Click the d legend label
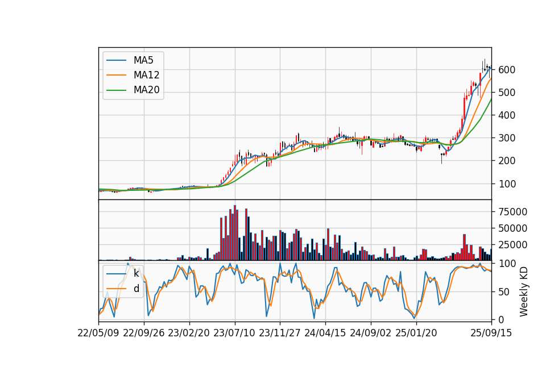Screen dimensions: 546x392 136,289
